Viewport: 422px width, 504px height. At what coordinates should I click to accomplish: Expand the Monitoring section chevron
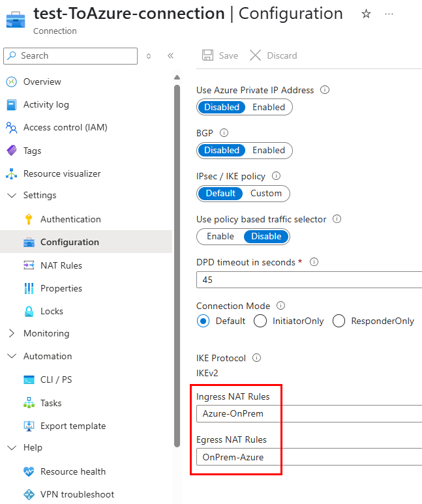coord(12,333)
